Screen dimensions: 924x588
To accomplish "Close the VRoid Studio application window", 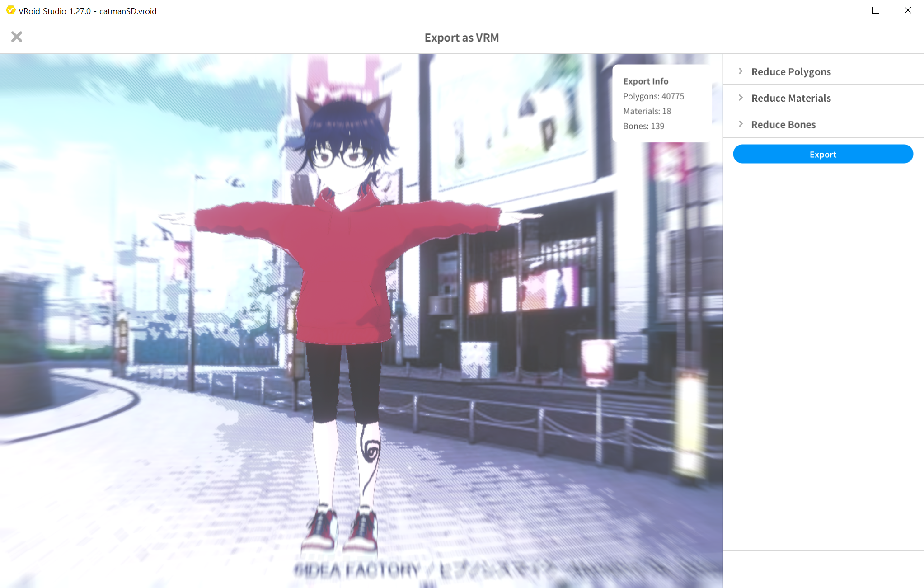I will (x=907, y=10).
